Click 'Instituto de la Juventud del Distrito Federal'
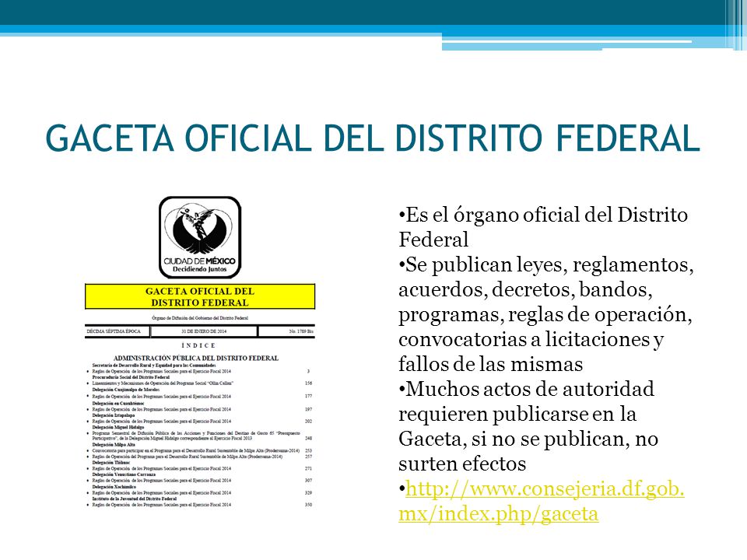 pos(135,499)
